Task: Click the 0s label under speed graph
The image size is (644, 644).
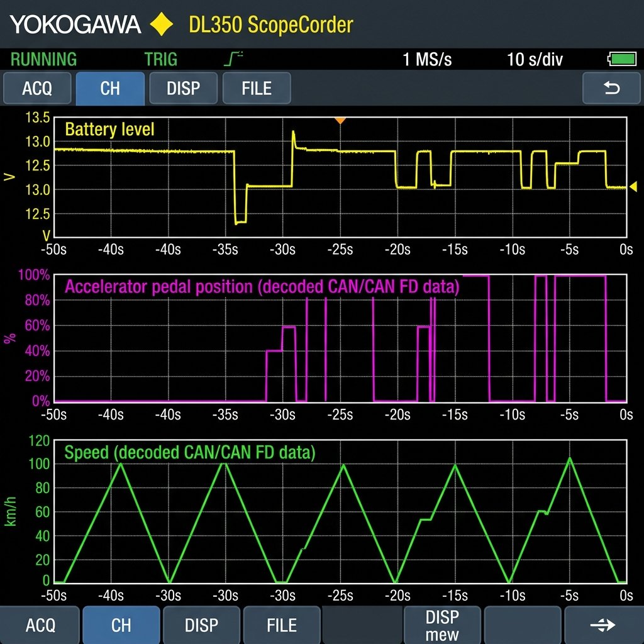Action: (x=626, y=596)
